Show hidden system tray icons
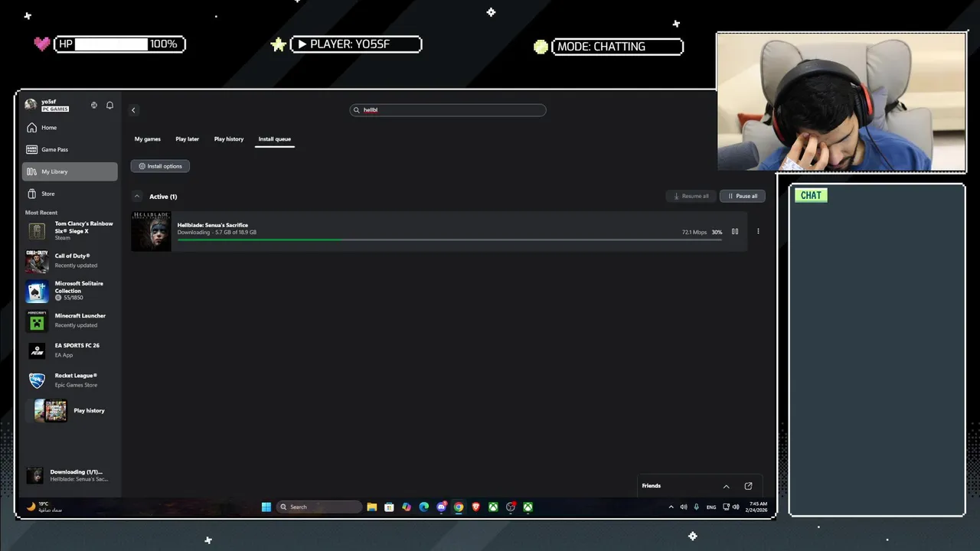The width and height of the screenshot is (980, 551). click(671, 507)
